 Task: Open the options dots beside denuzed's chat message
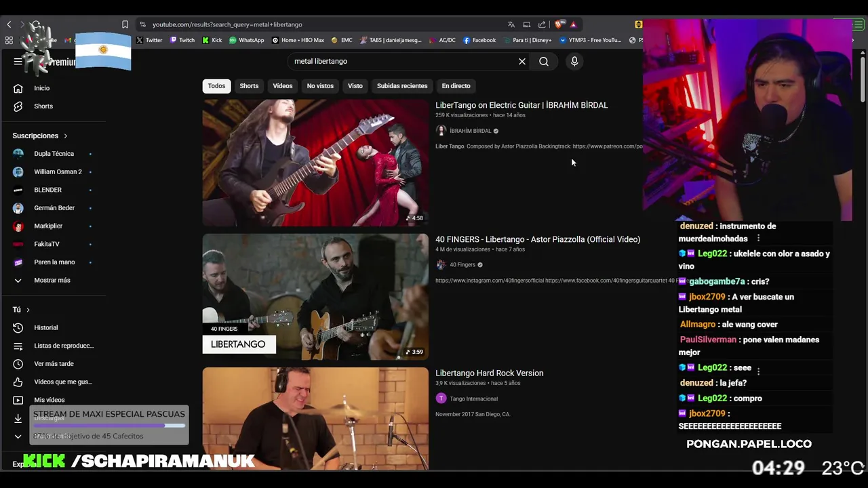pos(758,239)
